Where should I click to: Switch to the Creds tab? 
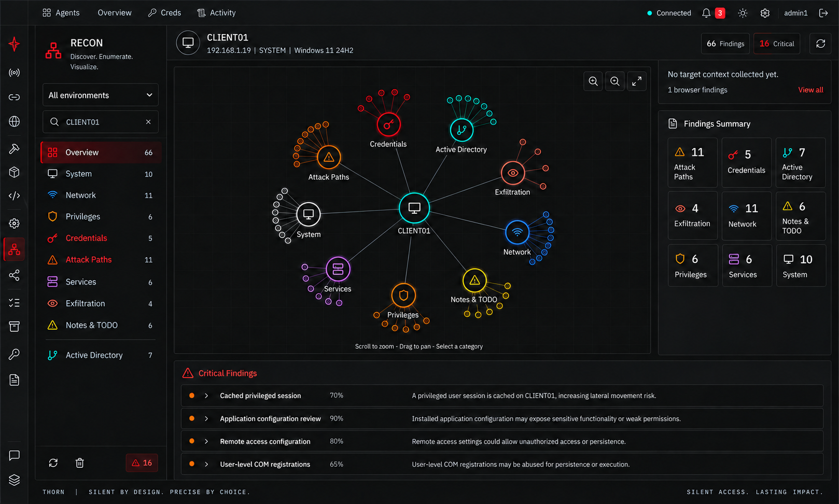(x=164, y=12)
